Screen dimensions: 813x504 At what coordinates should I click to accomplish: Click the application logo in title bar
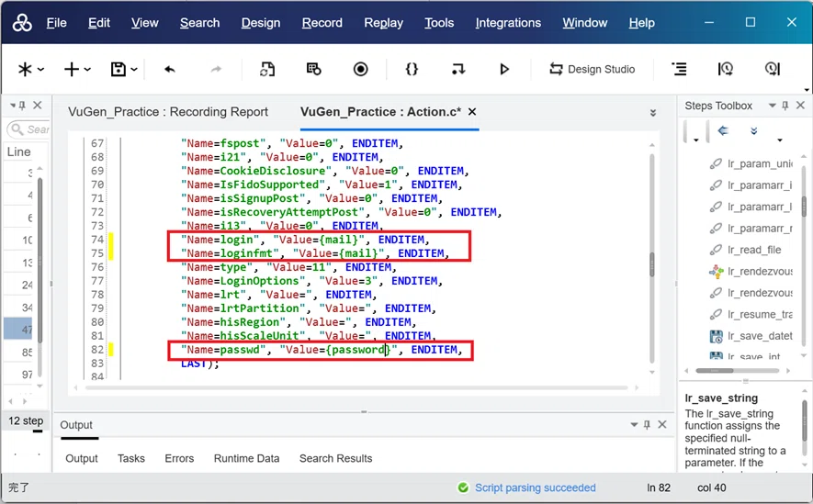[22, 23]
